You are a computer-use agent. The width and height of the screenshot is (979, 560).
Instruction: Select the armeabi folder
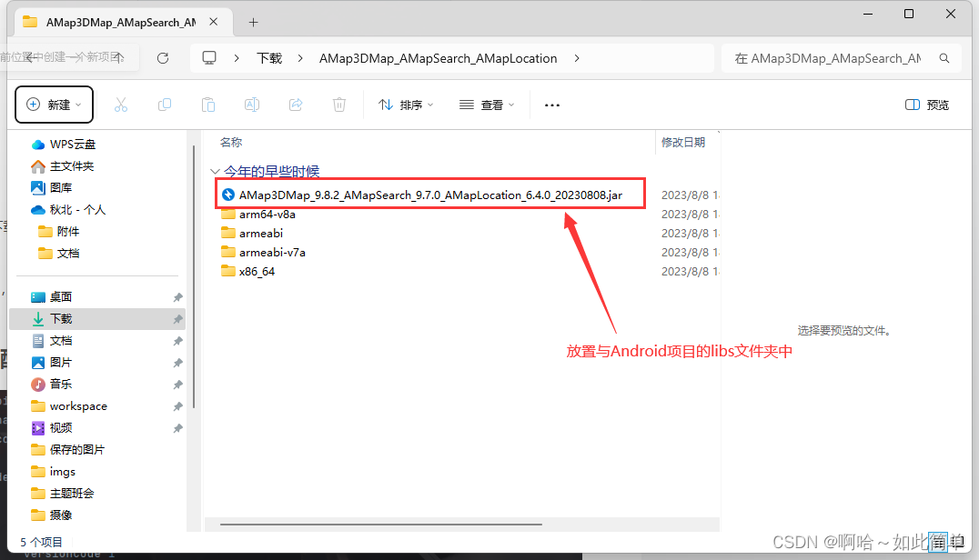tap(261, 234)
